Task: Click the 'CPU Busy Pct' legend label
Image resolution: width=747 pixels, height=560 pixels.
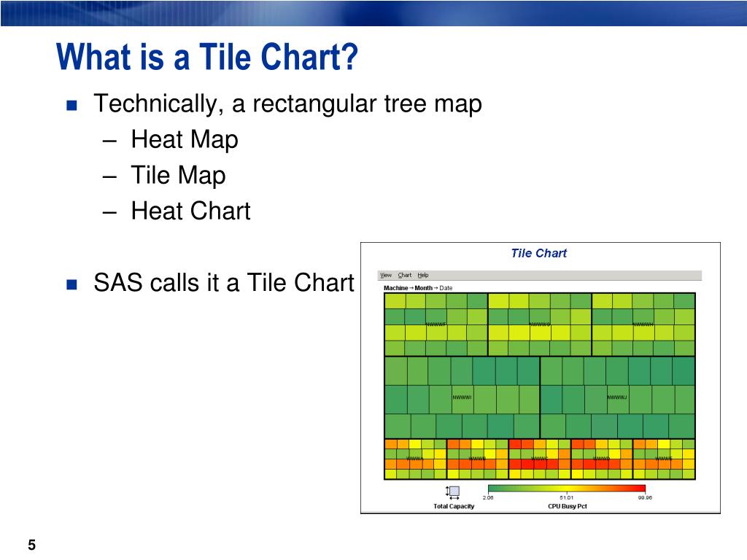Action: (567, 506)
